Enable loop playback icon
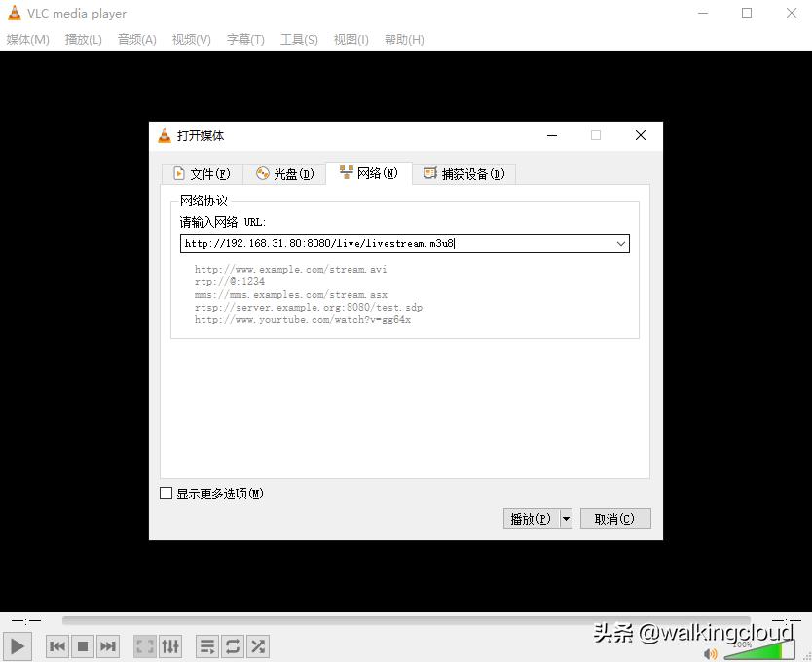The height and width of the screenshot is (662, 812). [233, 645]
